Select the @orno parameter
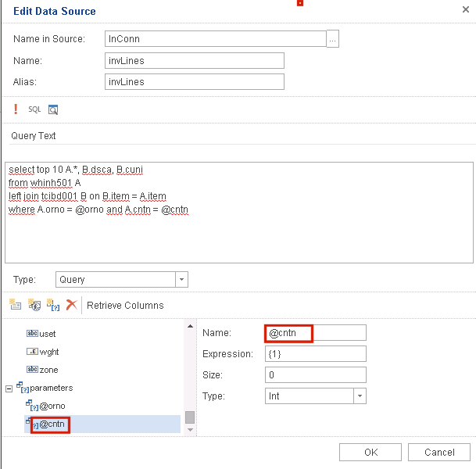Viewport: 476px width, 469px height. 52,406
